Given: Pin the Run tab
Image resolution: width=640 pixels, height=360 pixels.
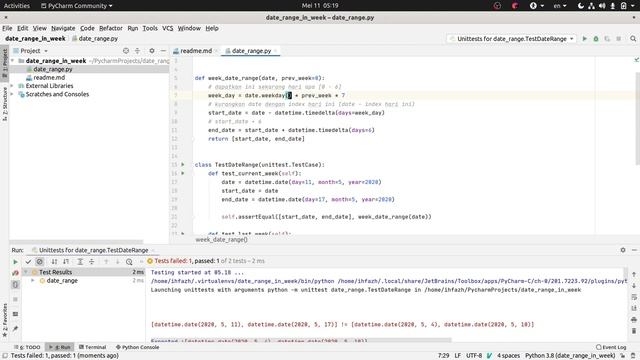Looking at the screenshot, I should coord(16,329).
